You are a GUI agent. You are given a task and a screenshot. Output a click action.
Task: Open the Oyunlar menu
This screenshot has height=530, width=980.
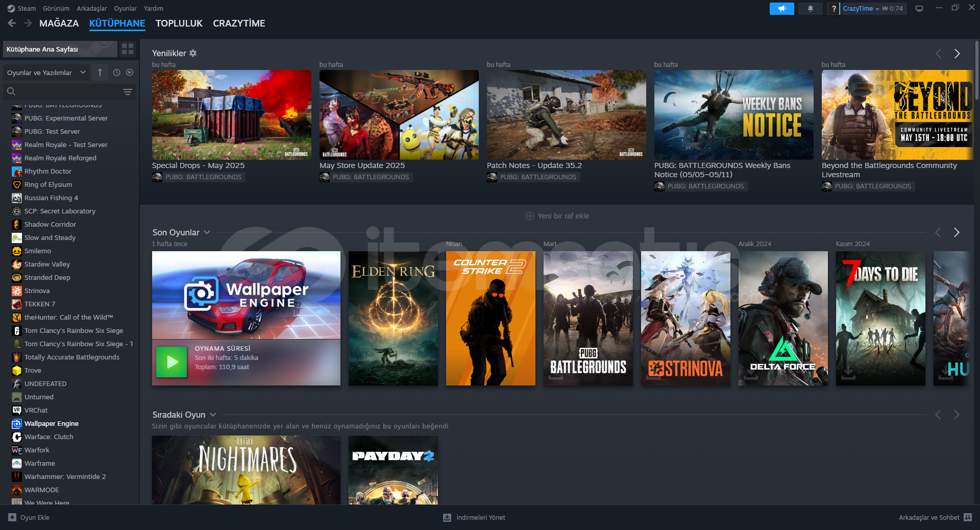point(125,9)
